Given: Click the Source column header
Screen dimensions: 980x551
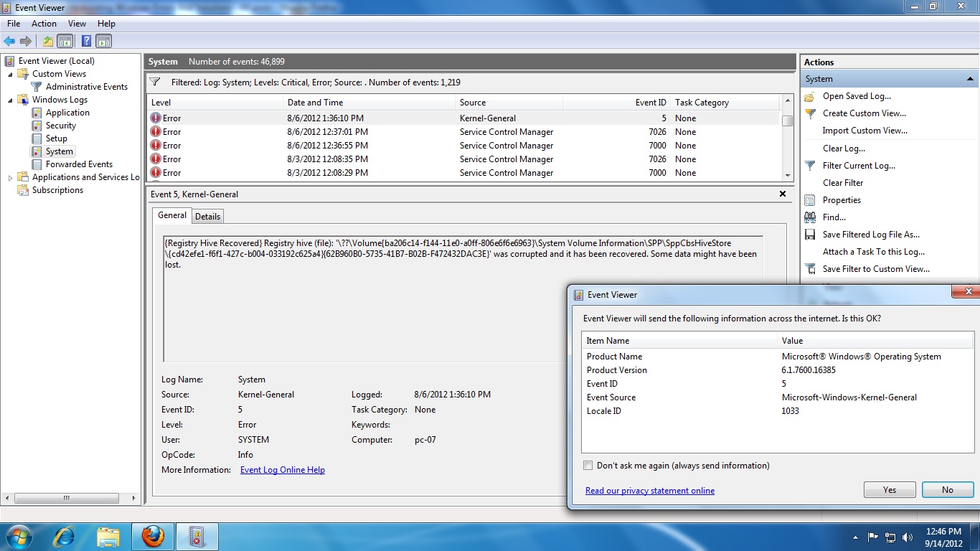Looking at the screenshot, I should pyautogui.click(x=509, y=103).
